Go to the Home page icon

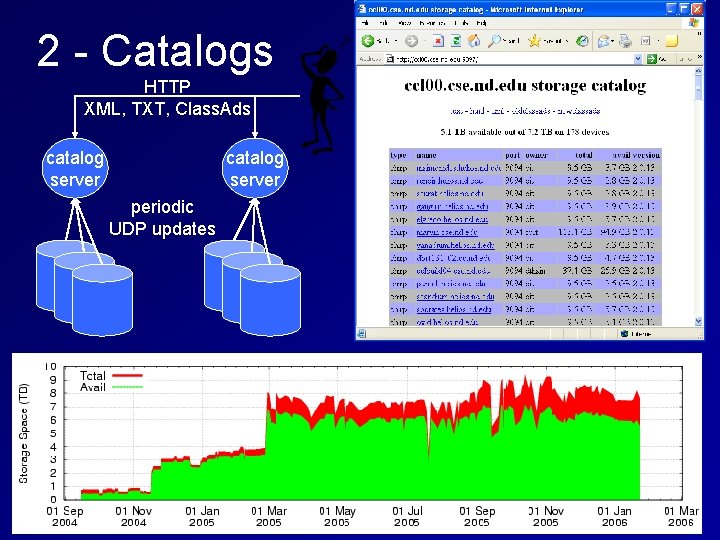[x=474, y=41]
